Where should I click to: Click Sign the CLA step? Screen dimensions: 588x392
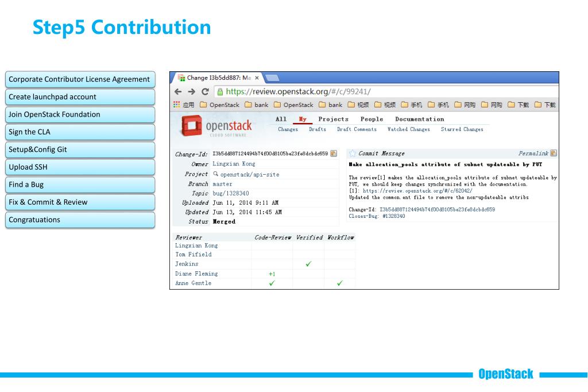[80, 132]
